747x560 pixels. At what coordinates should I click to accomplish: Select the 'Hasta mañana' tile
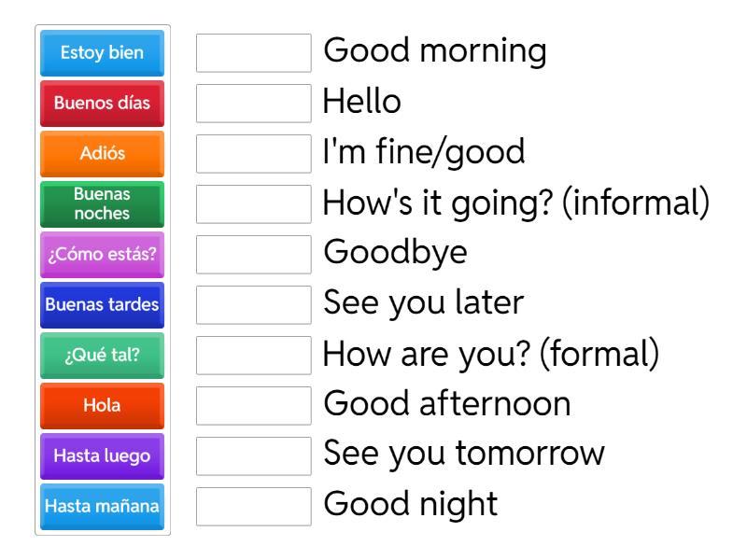(103, 507)
